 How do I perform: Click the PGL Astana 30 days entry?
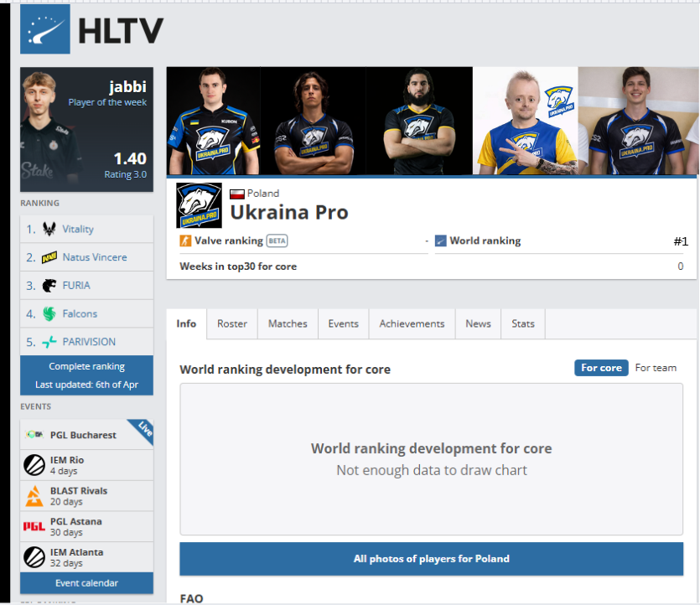point(86,526)
